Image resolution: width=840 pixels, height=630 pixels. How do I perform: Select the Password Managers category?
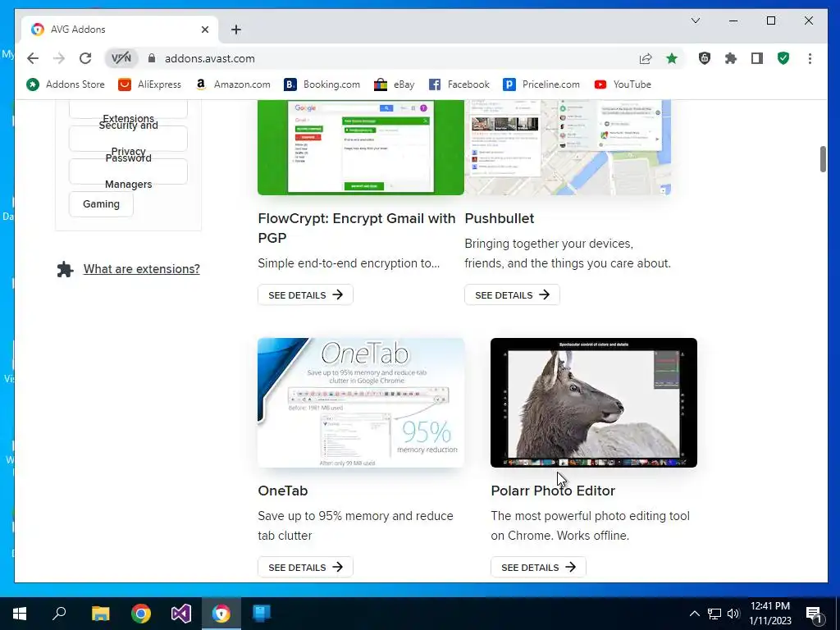pos(128,171)
